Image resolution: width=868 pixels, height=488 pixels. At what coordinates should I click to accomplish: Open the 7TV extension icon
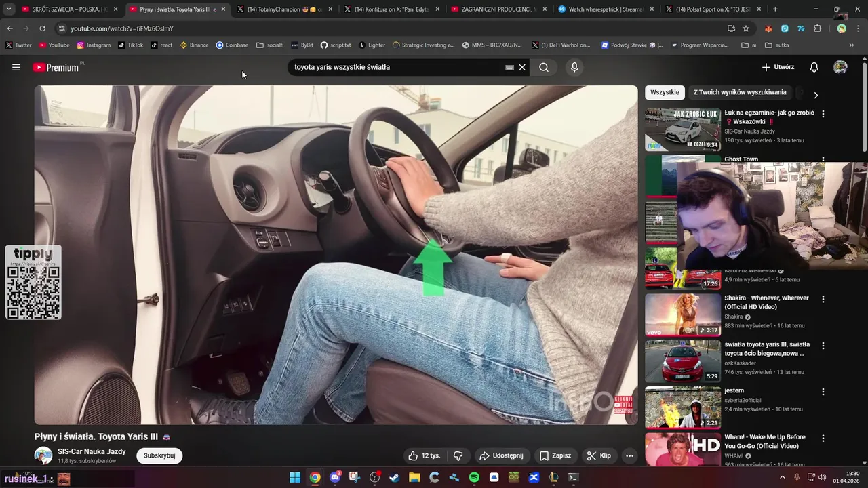(801, 28)
